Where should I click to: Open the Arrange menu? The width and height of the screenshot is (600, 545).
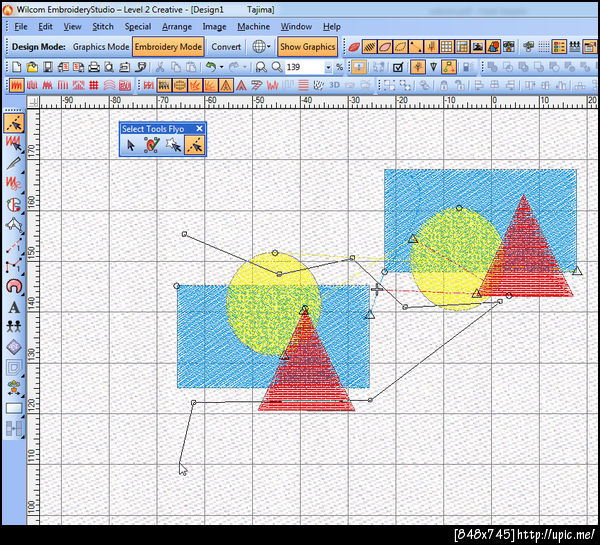(177, 26)
